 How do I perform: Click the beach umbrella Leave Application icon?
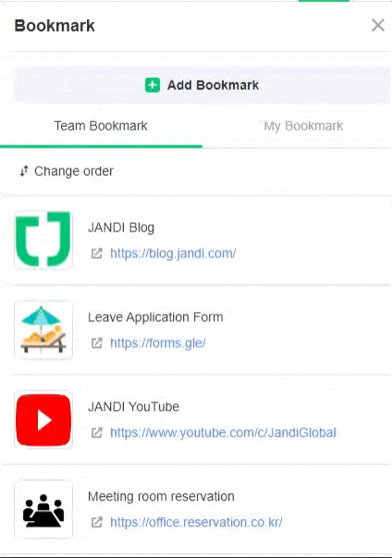coord(43,329)
